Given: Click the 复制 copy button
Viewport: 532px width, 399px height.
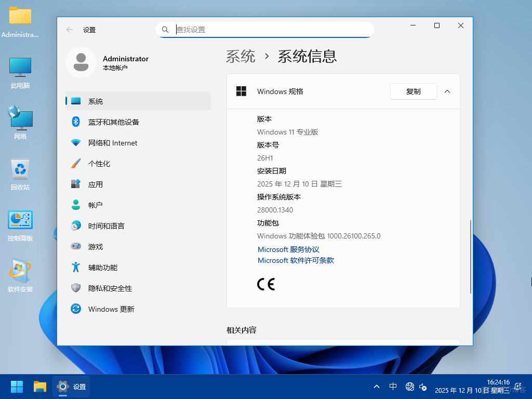Looking at the screenshot, I should point(413,91).
